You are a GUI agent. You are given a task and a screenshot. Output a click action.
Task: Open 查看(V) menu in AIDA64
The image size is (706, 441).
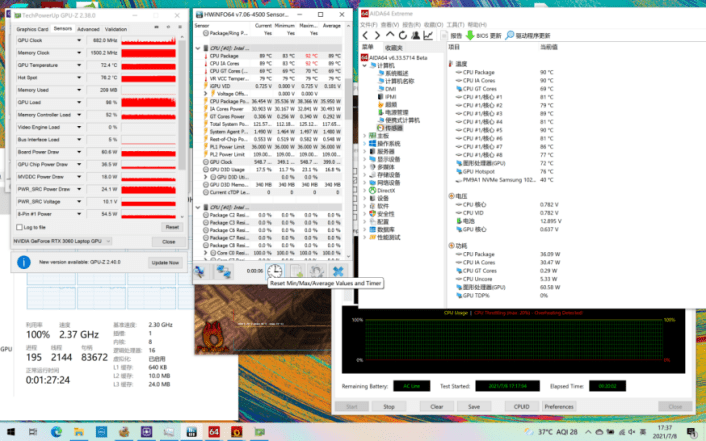390,24
